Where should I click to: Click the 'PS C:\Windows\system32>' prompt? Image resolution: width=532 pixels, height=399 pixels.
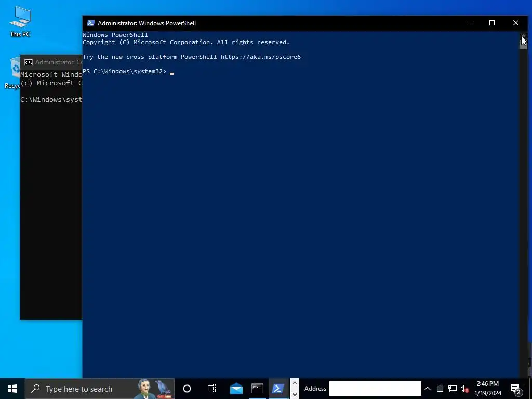pyautogui.click(x=125, y=71)
